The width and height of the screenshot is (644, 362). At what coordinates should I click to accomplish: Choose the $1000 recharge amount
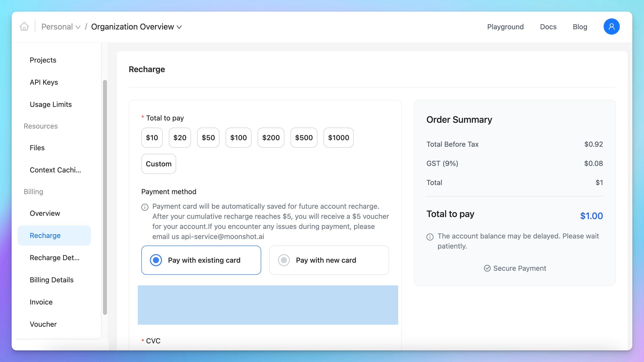[x=338, y=138]
